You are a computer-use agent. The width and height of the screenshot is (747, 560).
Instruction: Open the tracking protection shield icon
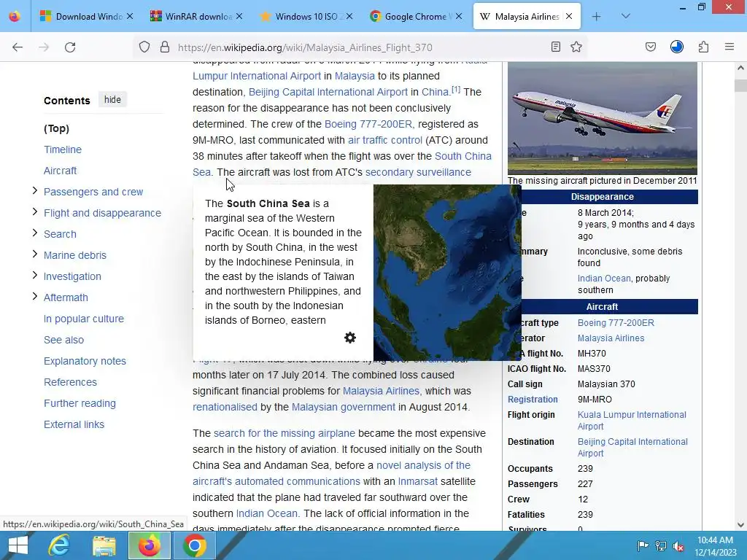[144, 47]
